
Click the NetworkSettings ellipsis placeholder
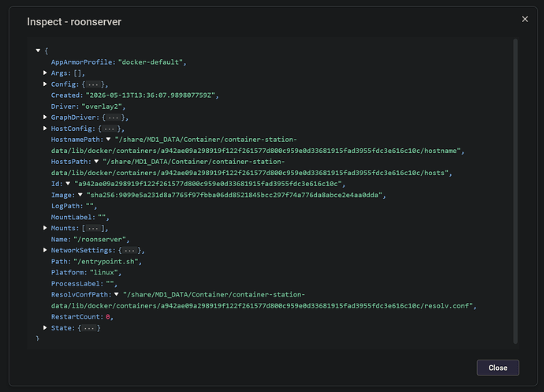click(x=129, y=251)
